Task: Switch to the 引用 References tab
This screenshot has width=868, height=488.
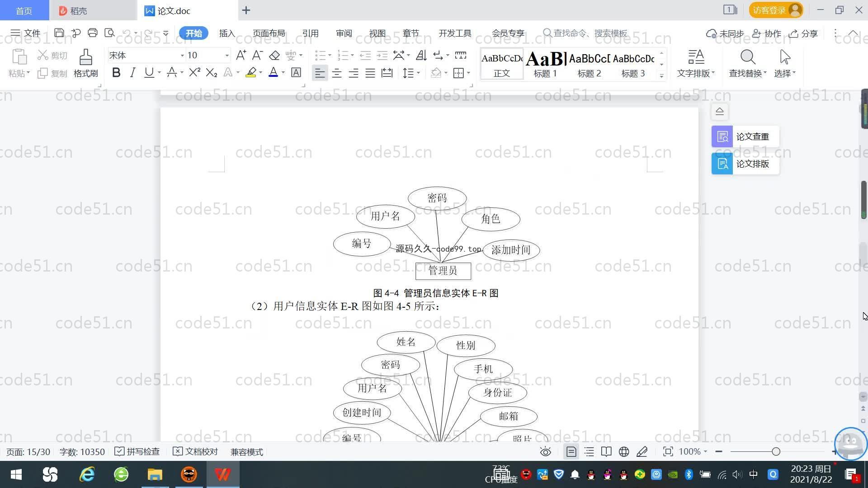Action: (310, 33)
